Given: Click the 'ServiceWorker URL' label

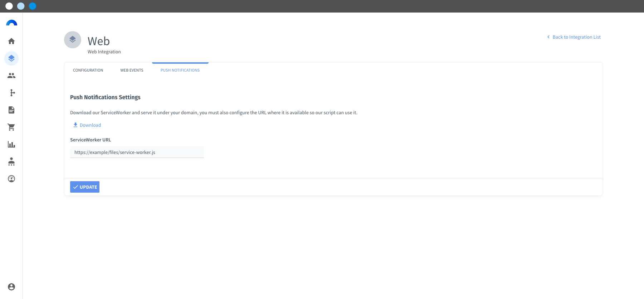Looking at the screenshot, I should click(91, 140).
